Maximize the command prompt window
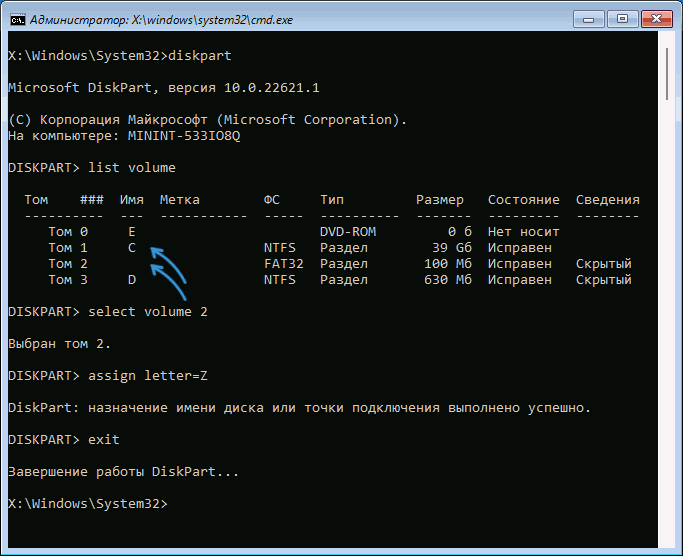The height and width of the screenshot is (556, 683). (622, 19)
